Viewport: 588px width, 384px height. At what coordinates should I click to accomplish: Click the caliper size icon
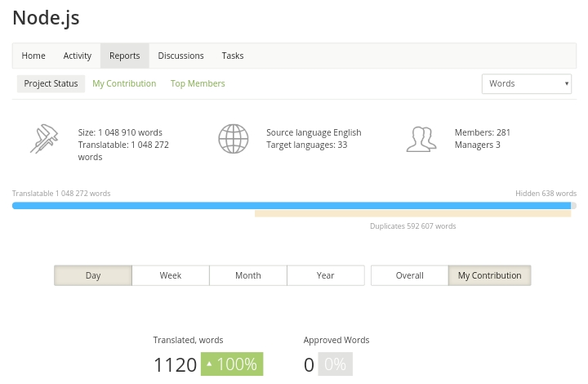coord(44,139)
